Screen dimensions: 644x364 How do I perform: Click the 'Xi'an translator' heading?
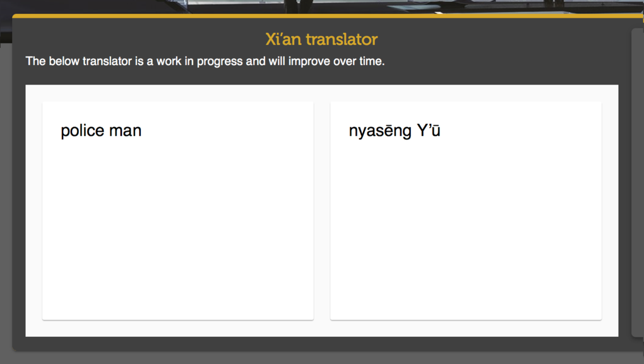coord(321,39)
